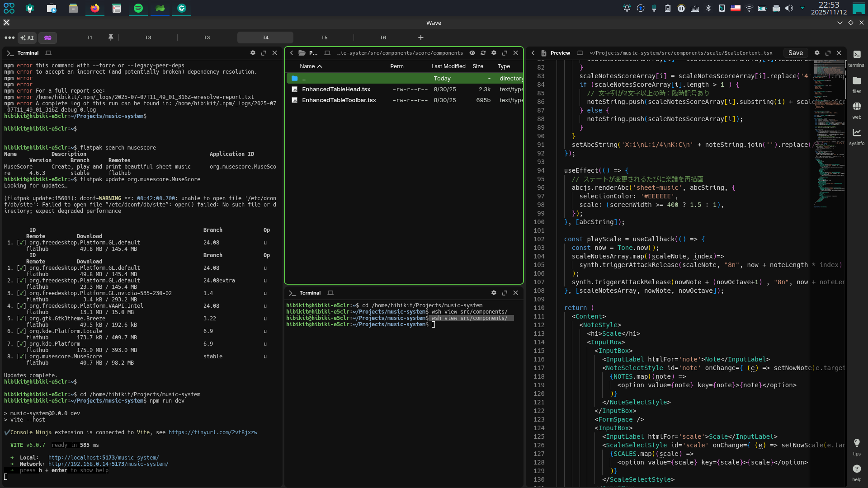Open the localhost:5173 music-system link
Viewport: 868px width, 488px height.
[104, 458]
